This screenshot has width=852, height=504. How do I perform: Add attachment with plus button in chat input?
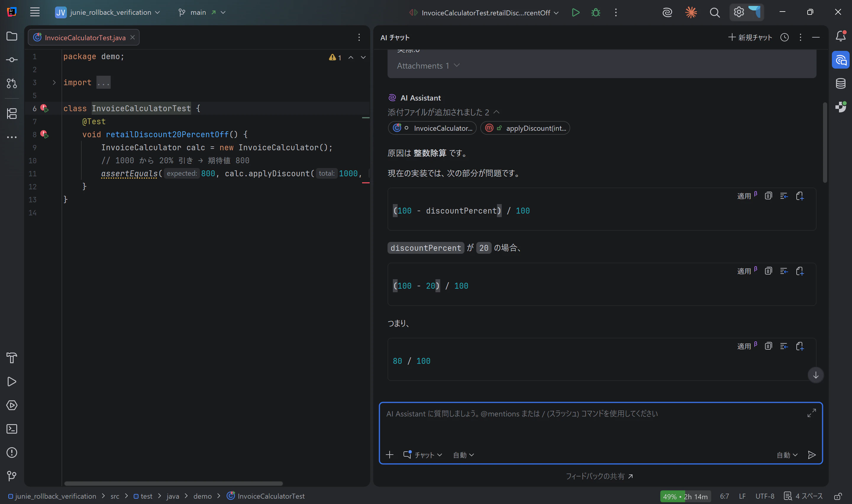pos(390,455)
